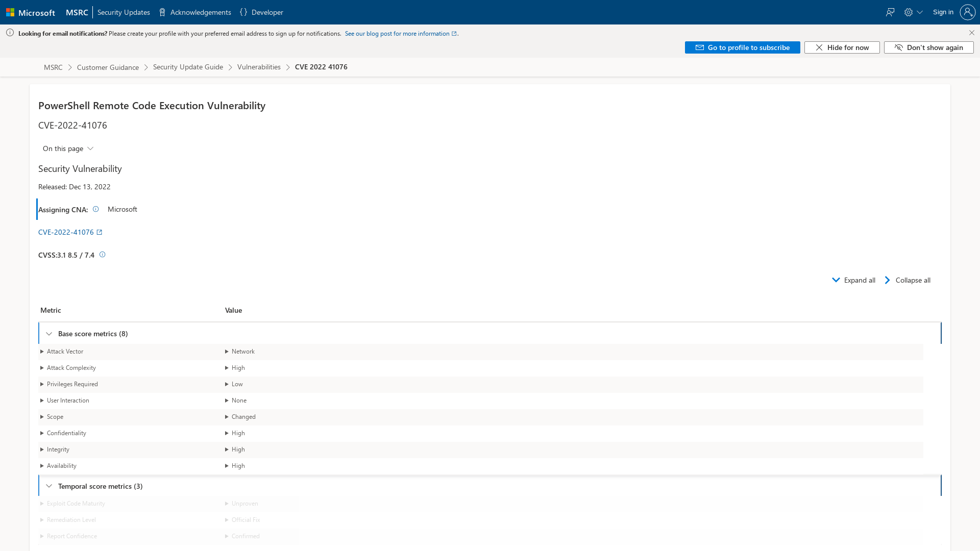Click Go to profile to subscribe

(742, 47)
